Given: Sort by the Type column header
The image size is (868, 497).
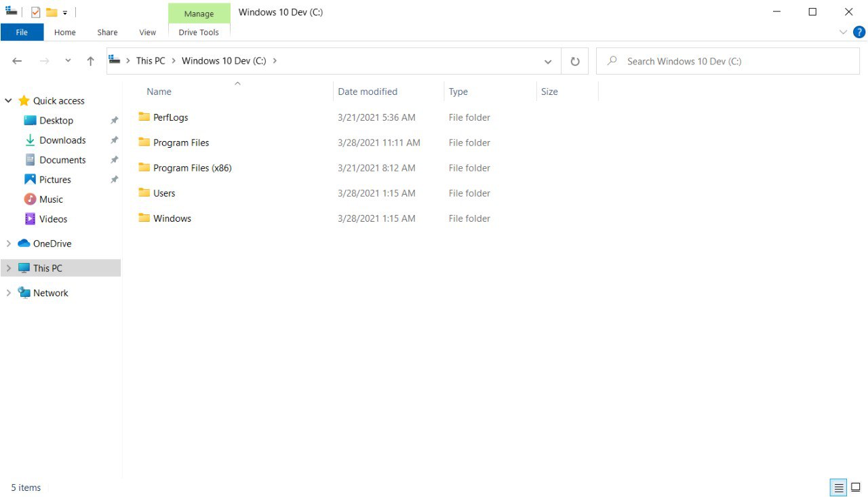Looking at the screenshot, I should pyautogui.click(x=458, y=92).
